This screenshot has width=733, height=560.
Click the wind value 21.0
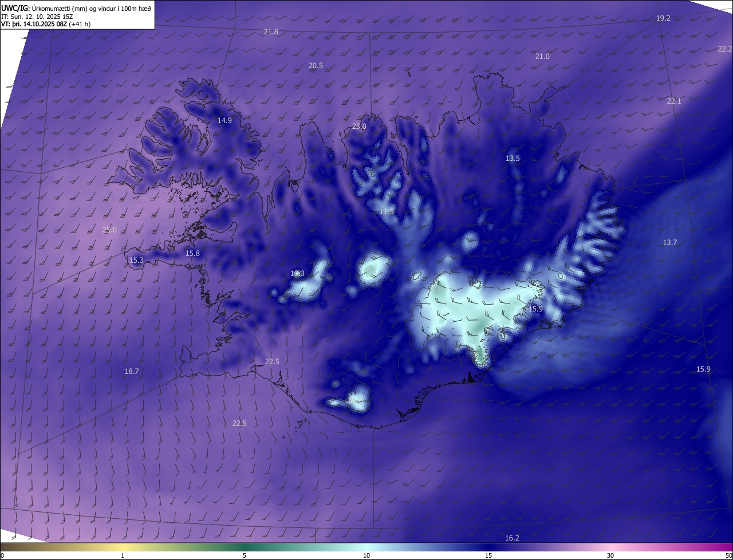542,57
